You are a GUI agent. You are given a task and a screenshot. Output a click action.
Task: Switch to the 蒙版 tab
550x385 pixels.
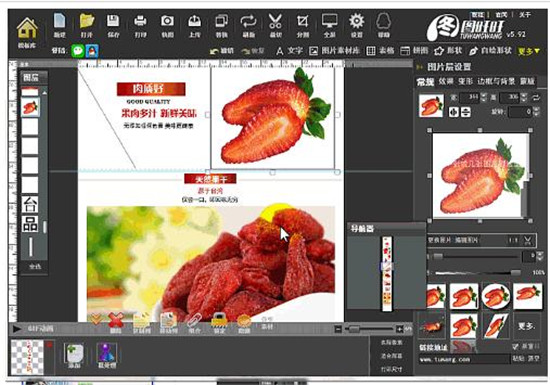coord(527,82)
